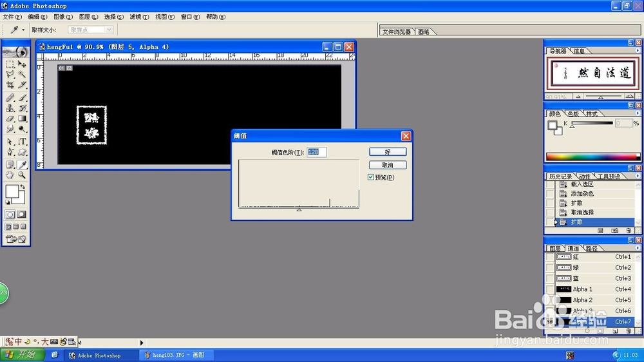This screenshot has width=644, height=362.
Task: Toggle visibility of Alpha 2 channel
Action: tap(549, 300)
